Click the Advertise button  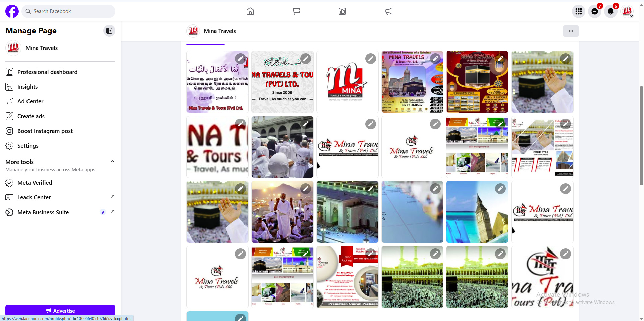pyautogui.click(x=60, y=311)
